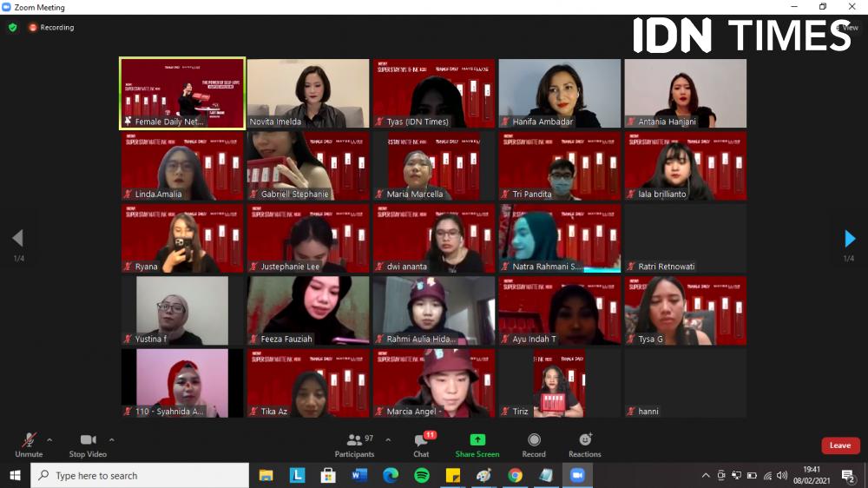Open the Participants panel
868x488 pixels.
(354, 446)
